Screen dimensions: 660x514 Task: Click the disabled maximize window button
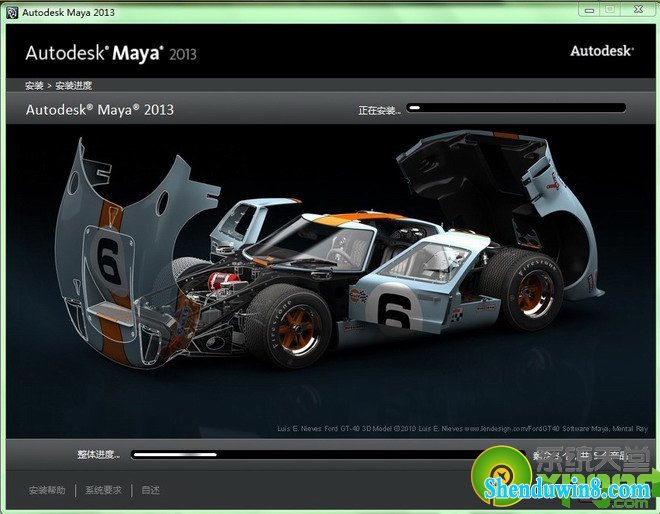tap(610, 9)
